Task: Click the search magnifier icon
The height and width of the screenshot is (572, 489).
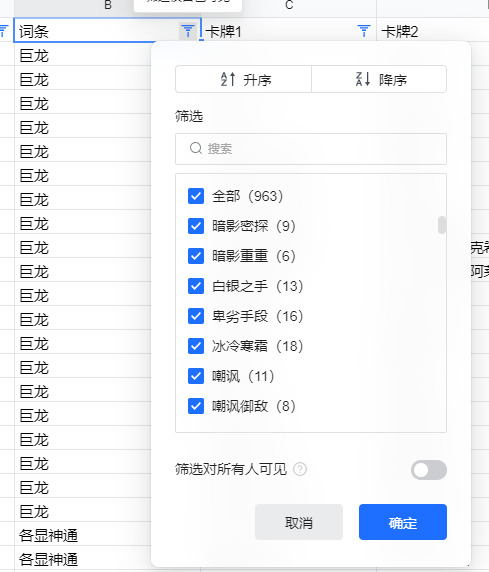Action: pos(196,148)
